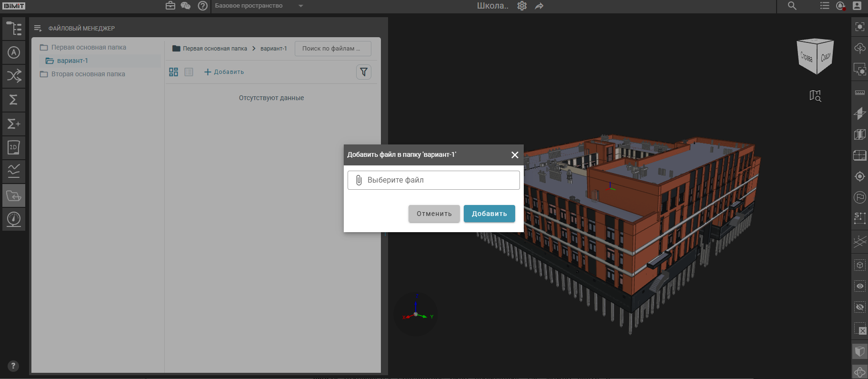Viewport: 868px width, 379px height.
Task: Switch to list view of files
Action: click(x=189, y=72)
